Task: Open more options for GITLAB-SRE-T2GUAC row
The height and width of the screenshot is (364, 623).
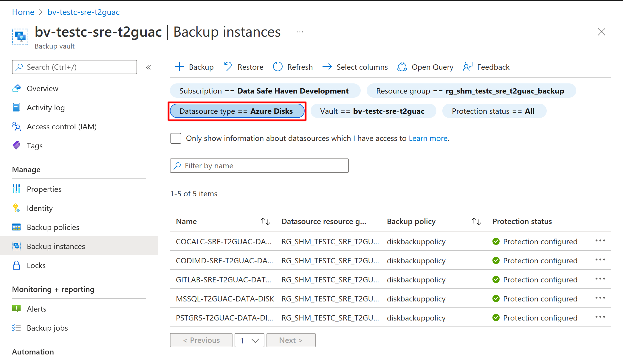Action: pyautogui.click(x=600, y=279)
